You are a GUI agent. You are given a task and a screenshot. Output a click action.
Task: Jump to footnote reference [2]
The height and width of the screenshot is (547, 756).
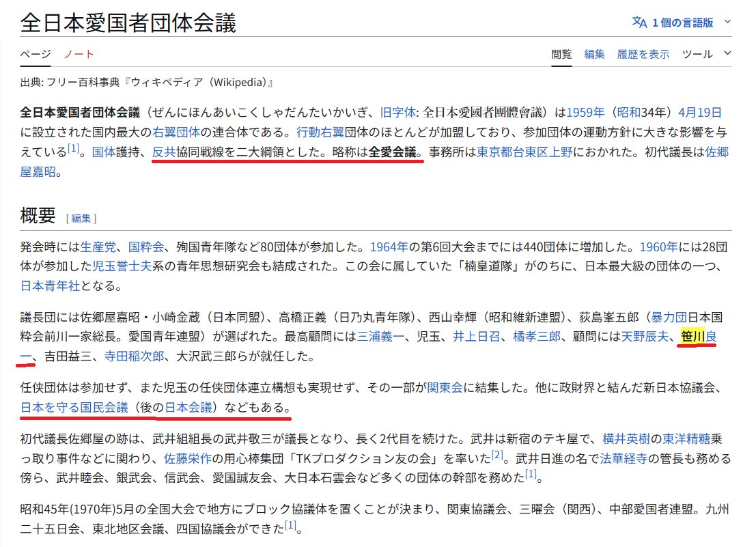coord(497,454)
